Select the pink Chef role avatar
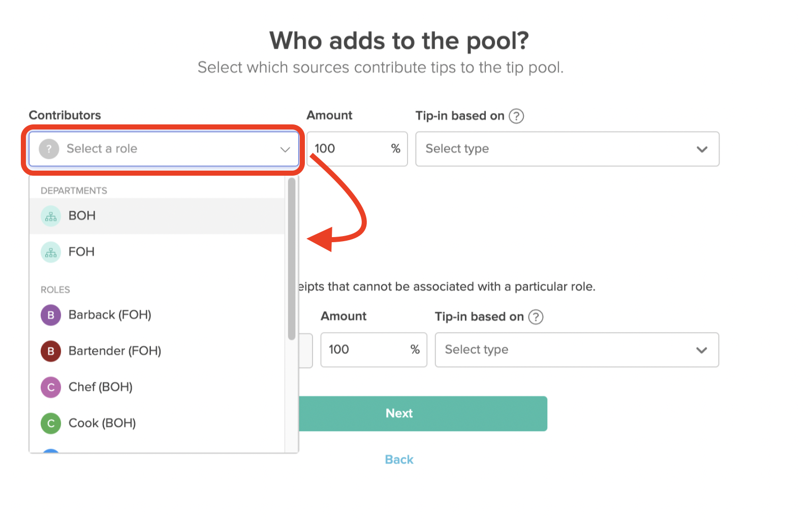 (x=50, y=387)
